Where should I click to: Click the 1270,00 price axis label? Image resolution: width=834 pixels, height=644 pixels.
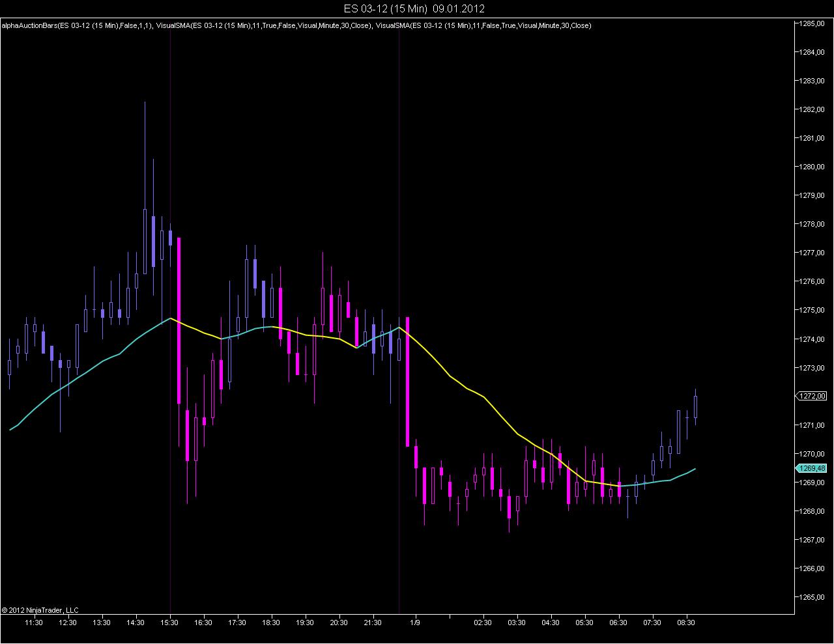click(x=813, y=454)
